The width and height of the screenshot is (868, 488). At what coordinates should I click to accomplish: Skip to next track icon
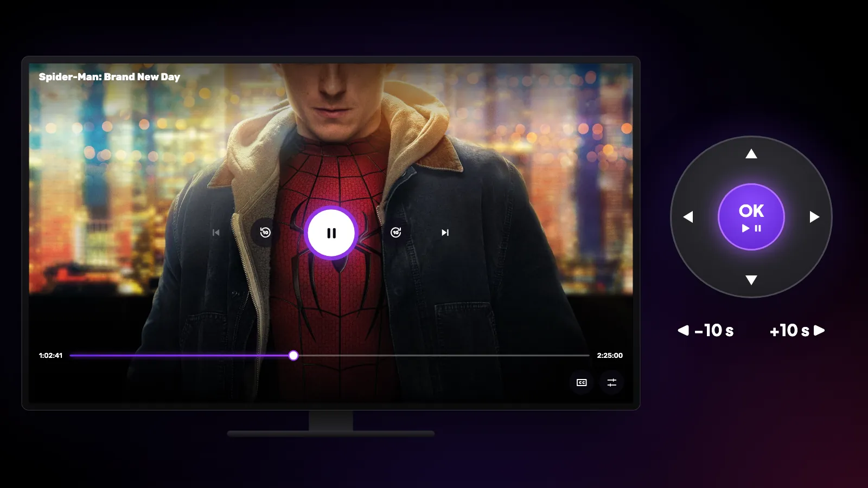click(x=445, y=233)
